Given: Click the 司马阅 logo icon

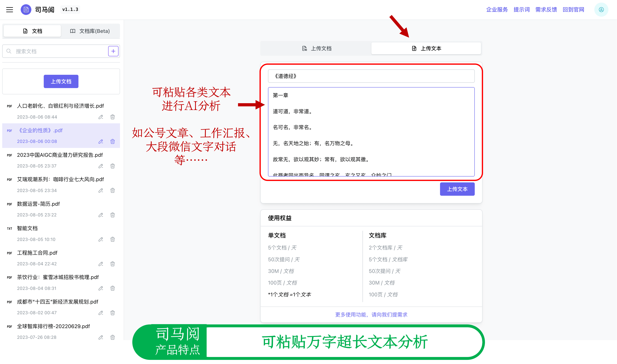Looking at the screenshot, I should [x=26, y=10].
